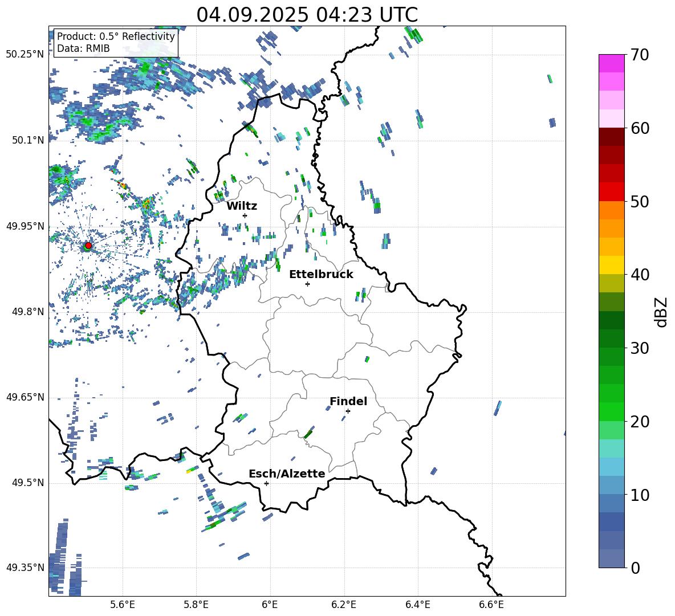Click the colorbar tick label 0
The image size is (675, 616).
coord(635,568)
